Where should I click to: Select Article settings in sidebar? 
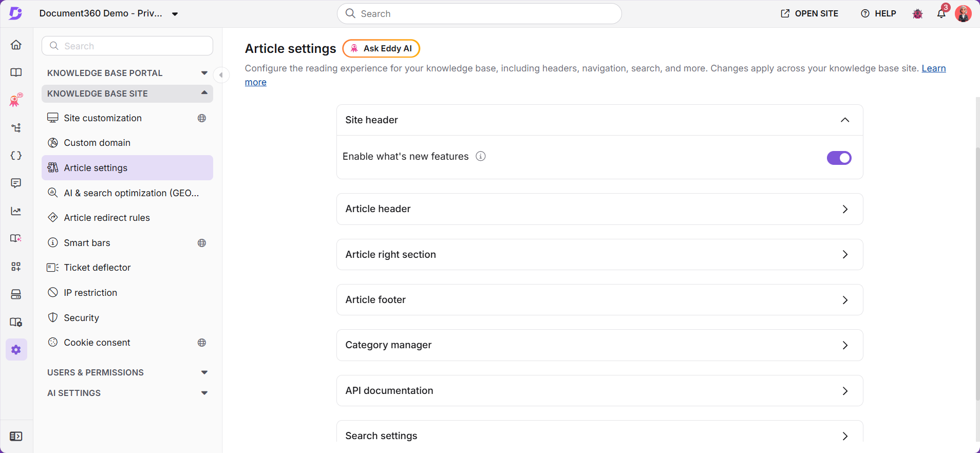click(x=127, y=168)
